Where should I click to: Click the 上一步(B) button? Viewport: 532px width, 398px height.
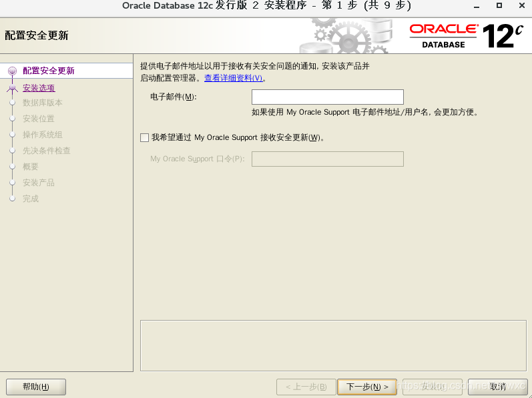coord(306,387)
